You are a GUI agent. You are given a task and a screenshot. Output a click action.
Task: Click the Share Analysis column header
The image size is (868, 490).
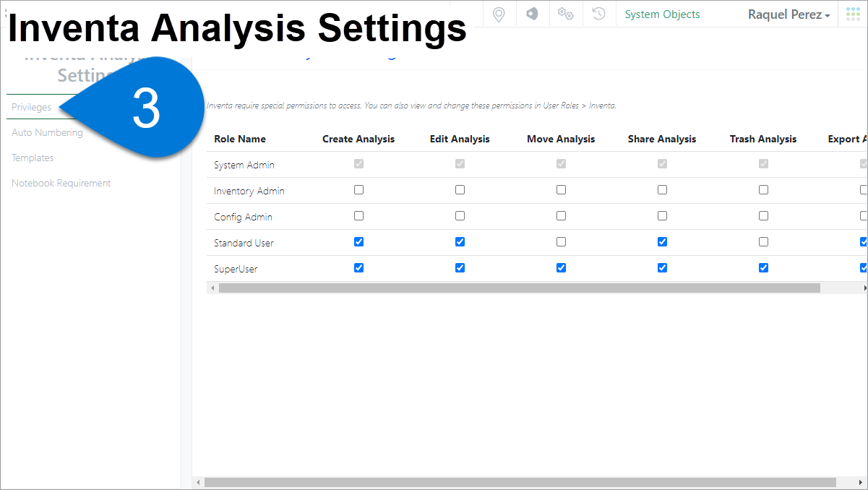pos(662,139)
